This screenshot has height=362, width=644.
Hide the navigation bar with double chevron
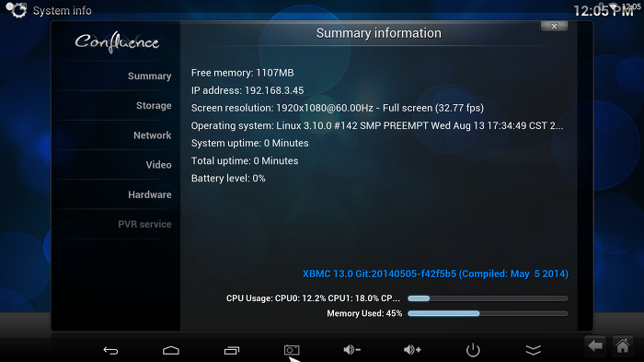click(533, 350)
